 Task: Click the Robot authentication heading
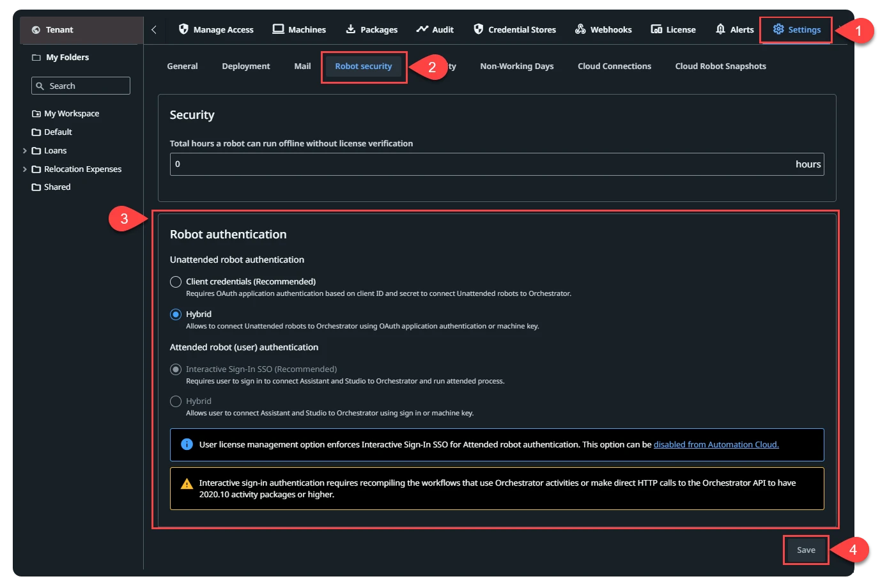[228, 235]
